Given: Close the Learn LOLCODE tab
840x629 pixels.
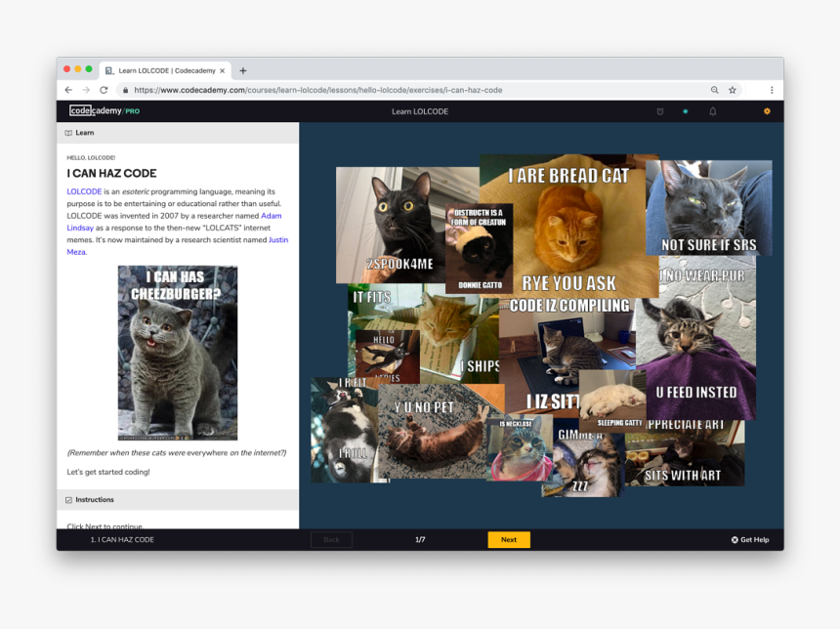Looking at the screenshot, I should [223, 70].
